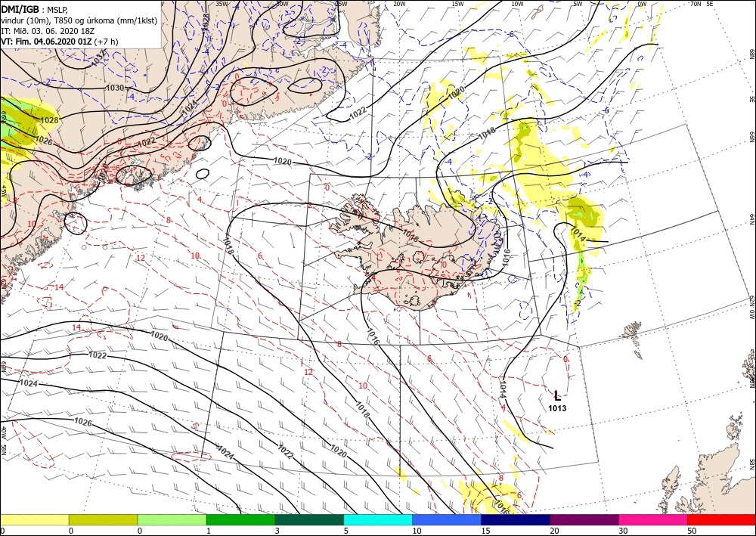The width and height of the screenshot is (756, 536).
Task: Click the '50' value on legend scale
Action: 692,531
